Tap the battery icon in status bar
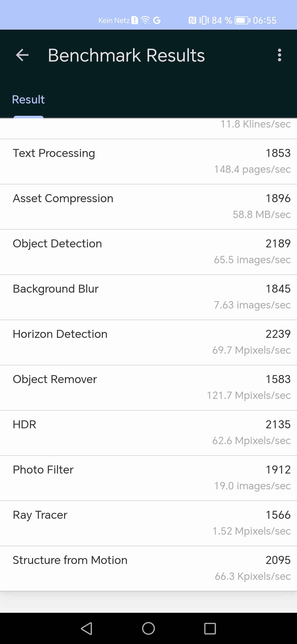This screenshot has height=644, width=297. point(242,20)
